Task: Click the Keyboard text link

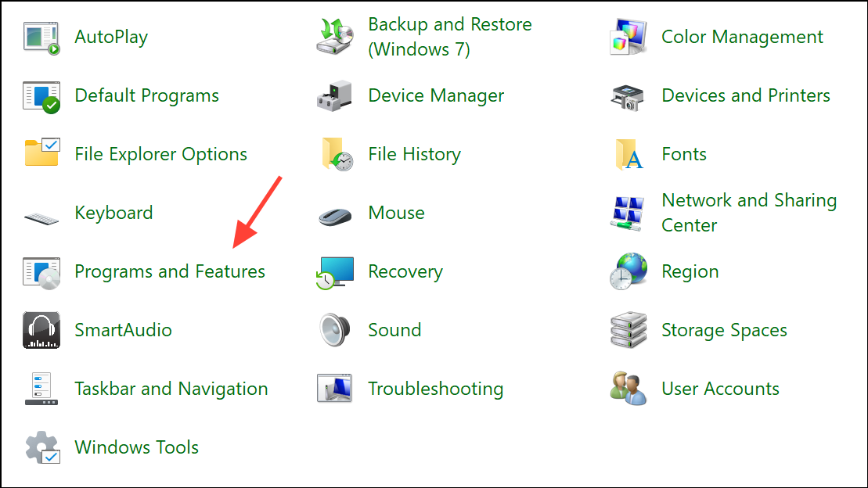Action: coord(113,213)
